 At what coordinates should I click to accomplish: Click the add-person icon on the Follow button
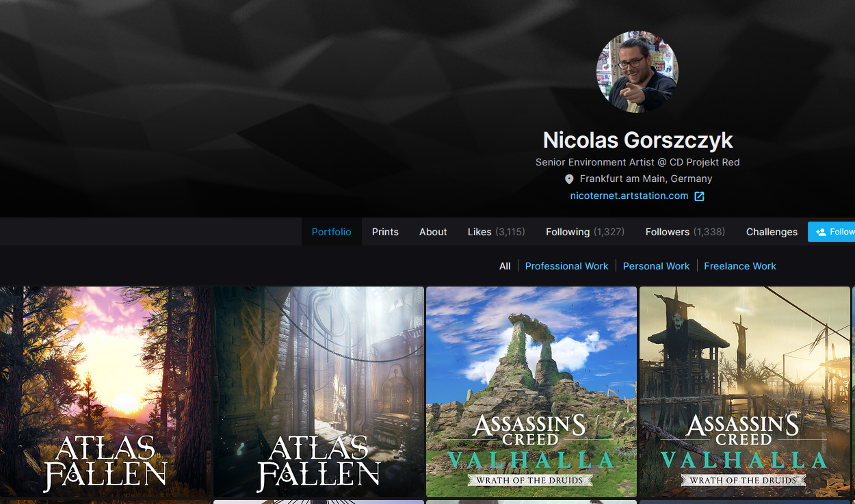pos(821,232)
